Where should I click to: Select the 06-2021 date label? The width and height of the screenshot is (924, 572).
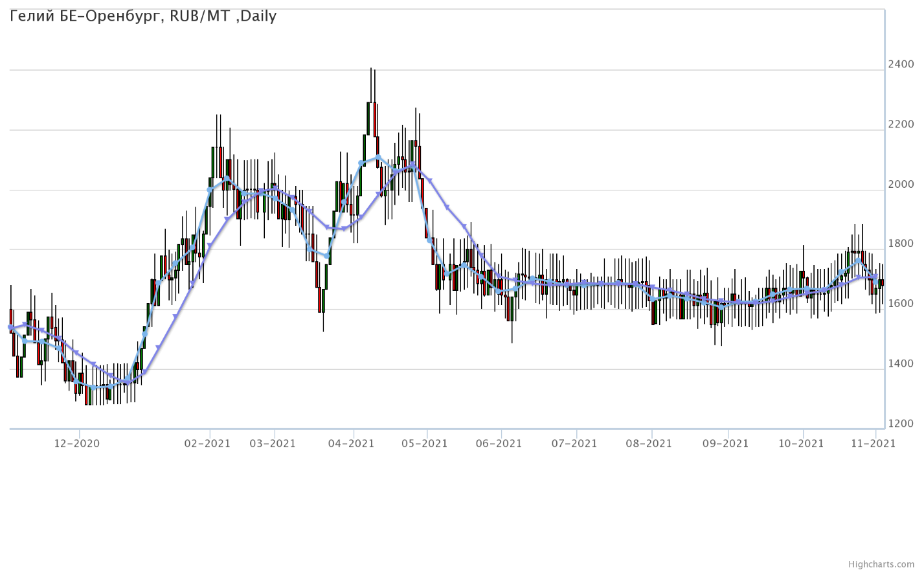499,443
